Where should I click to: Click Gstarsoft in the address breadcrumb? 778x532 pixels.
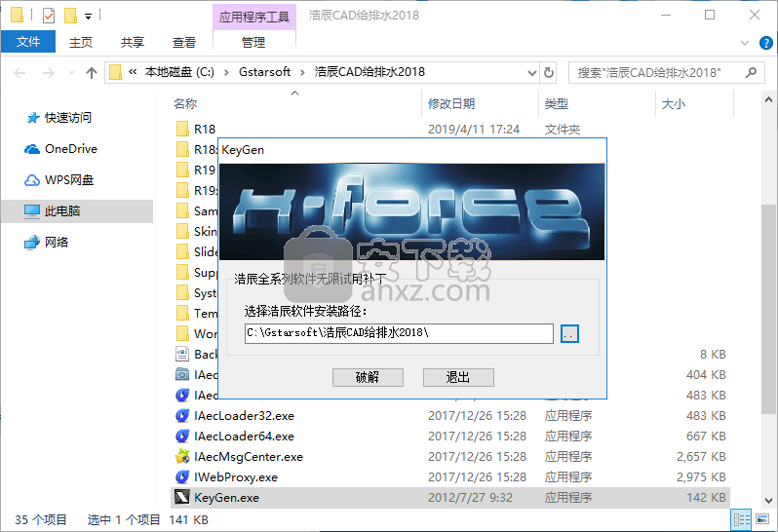coord(264,72)
